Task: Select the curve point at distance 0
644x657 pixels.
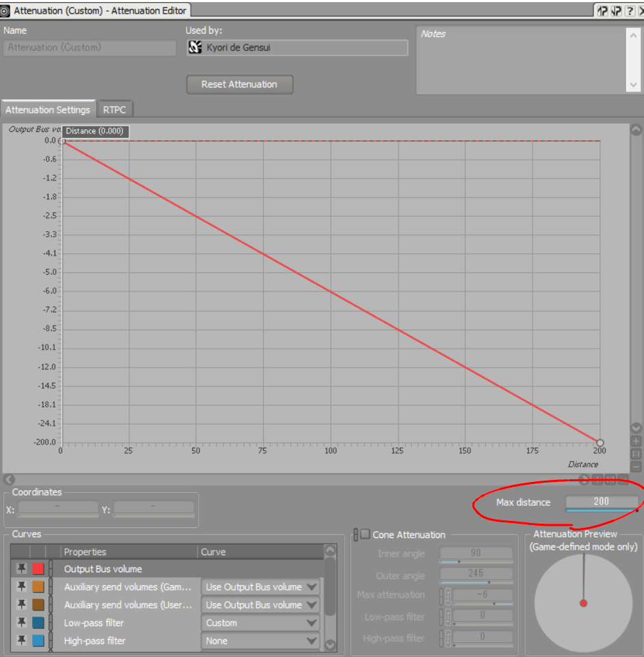Action: pos(62,142)
